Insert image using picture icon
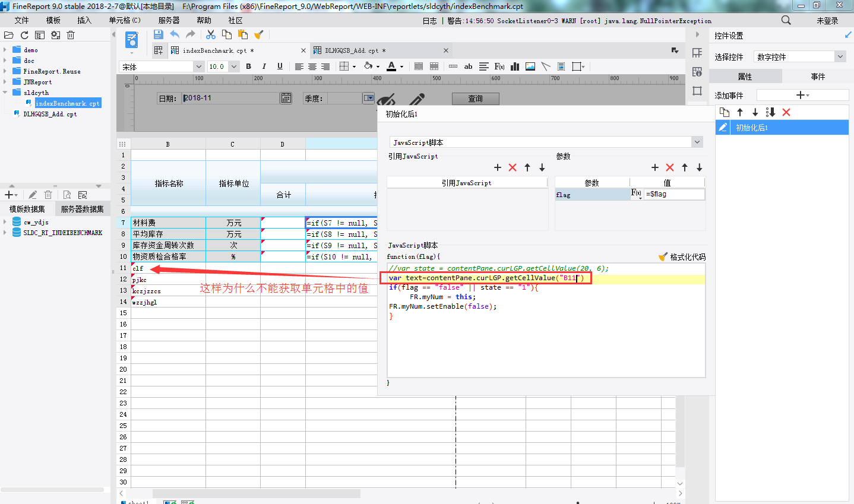Viewport: 854px width, 504px height. (530, 66)
